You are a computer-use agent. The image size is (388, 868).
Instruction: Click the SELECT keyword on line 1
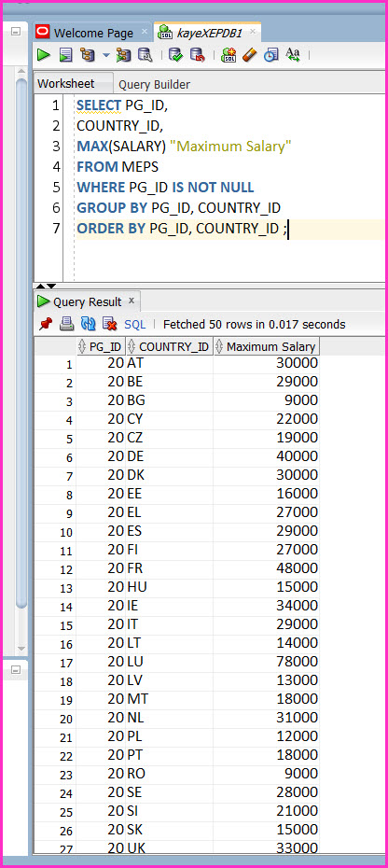point(99,105)
